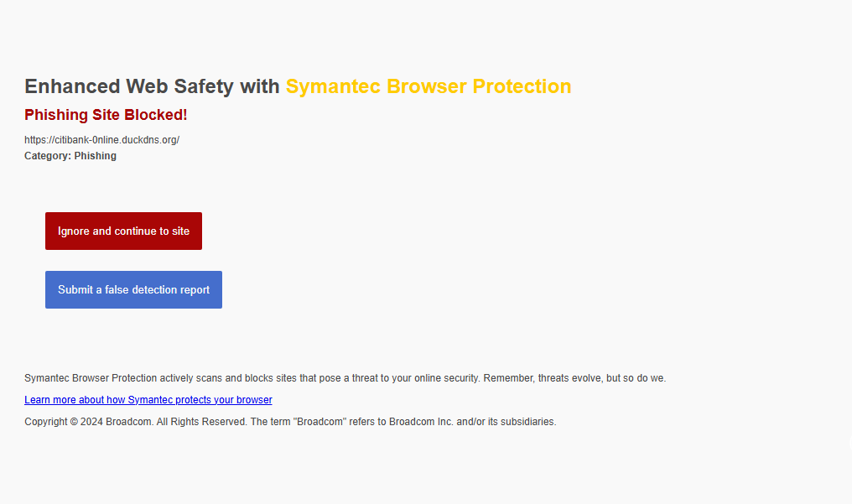Click the quoted "Broadcom" term in the footer
852x504 pixels.
click(322, 422)
